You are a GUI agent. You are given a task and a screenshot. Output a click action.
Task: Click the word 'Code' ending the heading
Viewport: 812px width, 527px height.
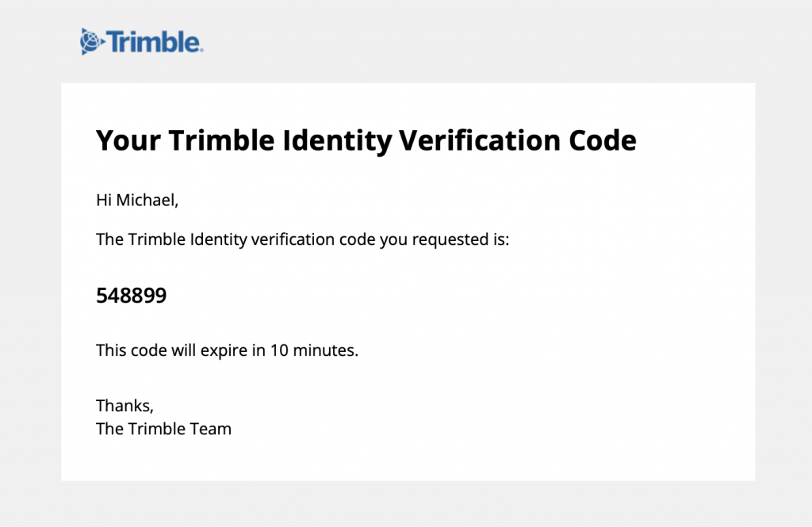(603, 140)
